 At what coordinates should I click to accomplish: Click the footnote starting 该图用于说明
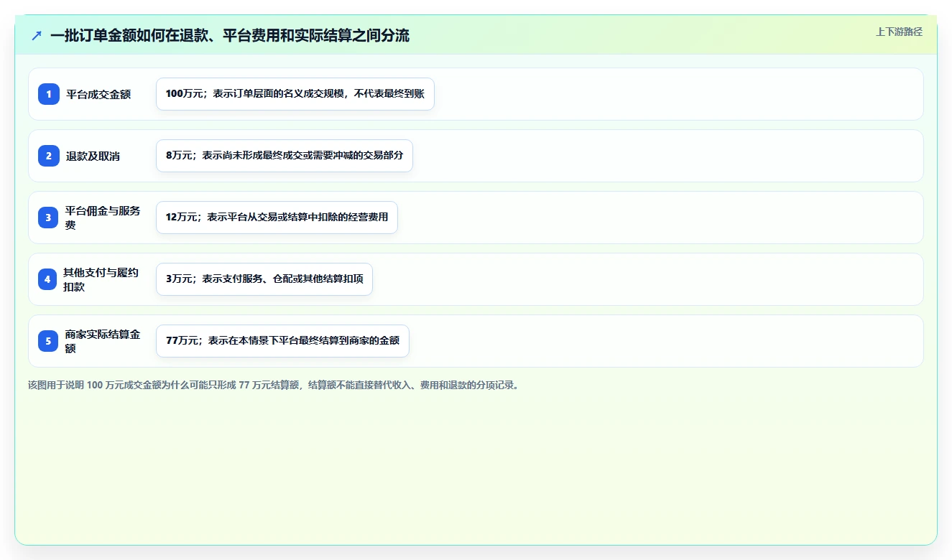pyautogui.click(x=273, y=386)
